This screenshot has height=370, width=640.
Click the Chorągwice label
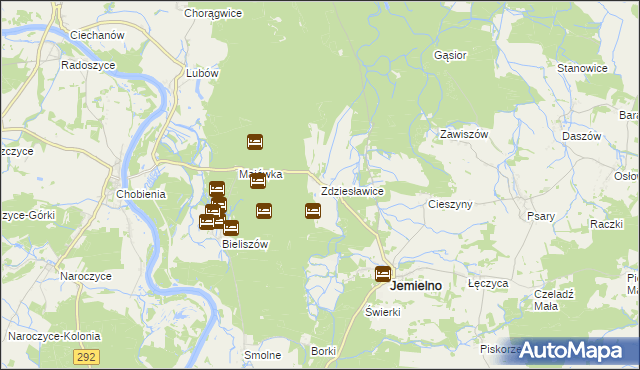tap(213, 13)
